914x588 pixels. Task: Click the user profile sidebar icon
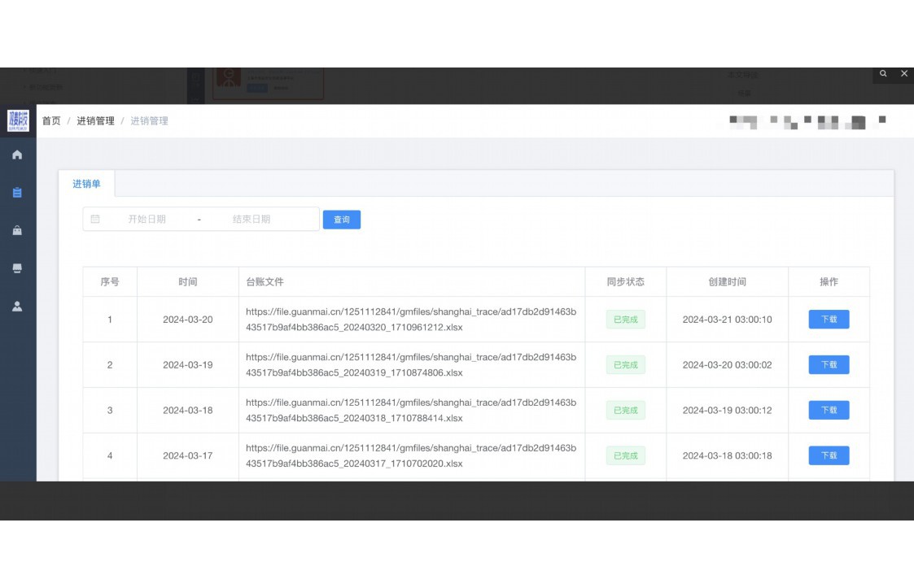click(17, 307)
